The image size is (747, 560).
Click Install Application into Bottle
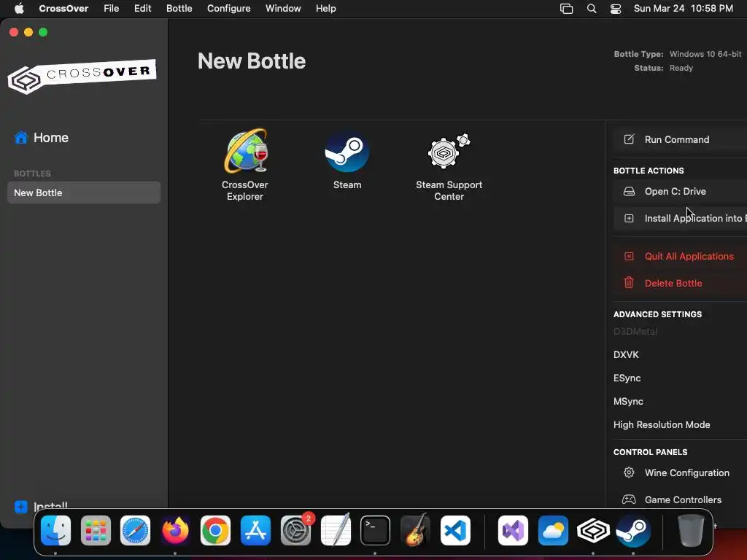[x=680, y=218]
